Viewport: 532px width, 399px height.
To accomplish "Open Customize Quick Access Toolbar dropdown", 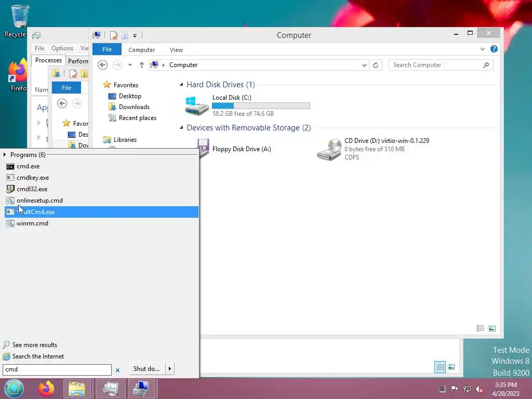I will (x=135, y=36).
